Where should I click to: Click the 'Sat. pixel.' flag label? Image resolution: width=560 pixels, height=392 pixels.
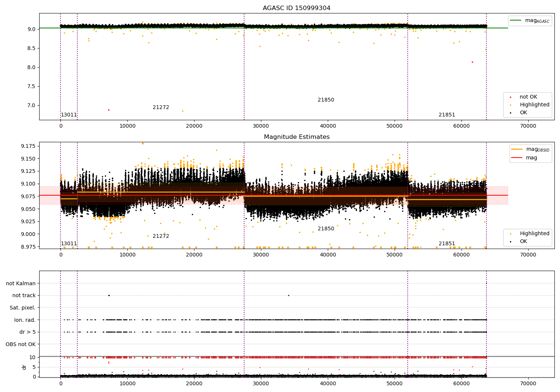pos(23,308)
